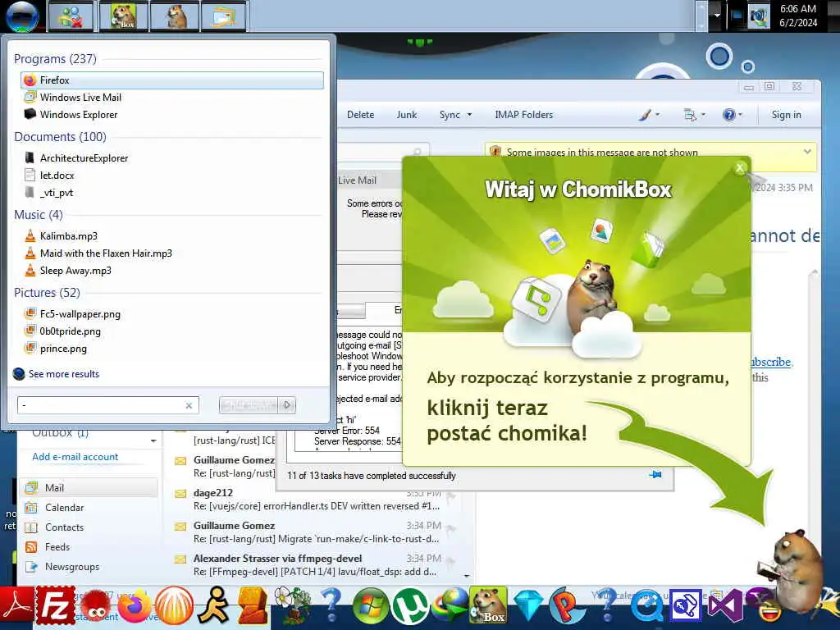Switch to Windows Live Mail taskbar button

tap(224, 16)
